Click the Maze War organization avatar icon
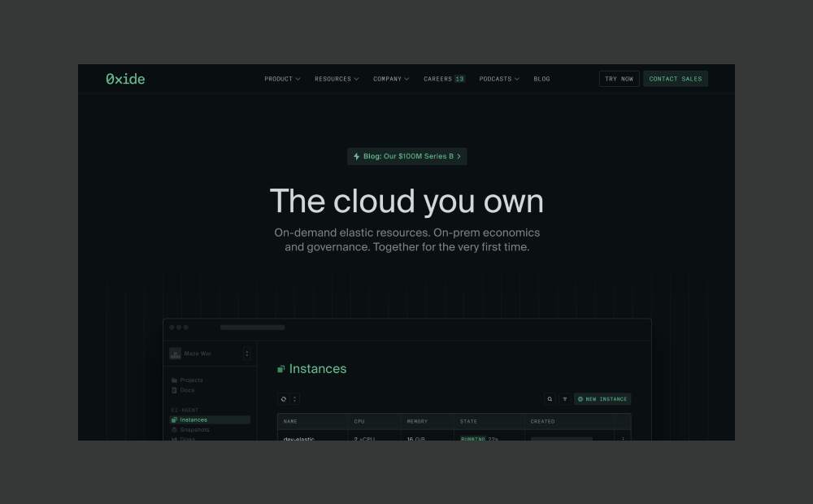 tap(176, 354)
